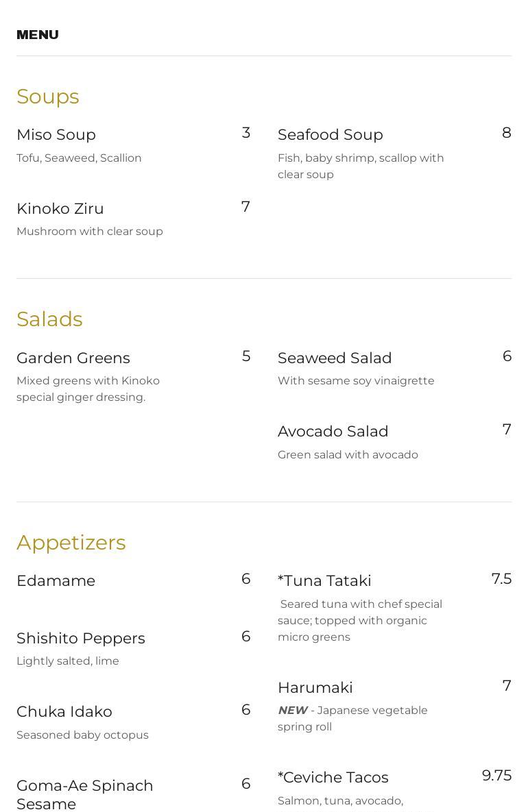The image size is (528, 812).
Task: Open the Chuka Idako item
Action: (64, 712)
